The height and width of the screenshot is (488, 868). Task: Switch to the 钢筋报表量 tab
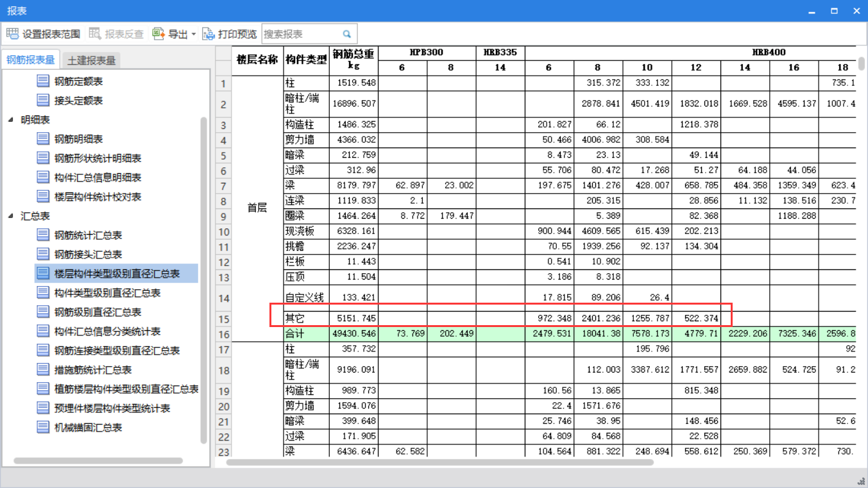tap(31, 60)
